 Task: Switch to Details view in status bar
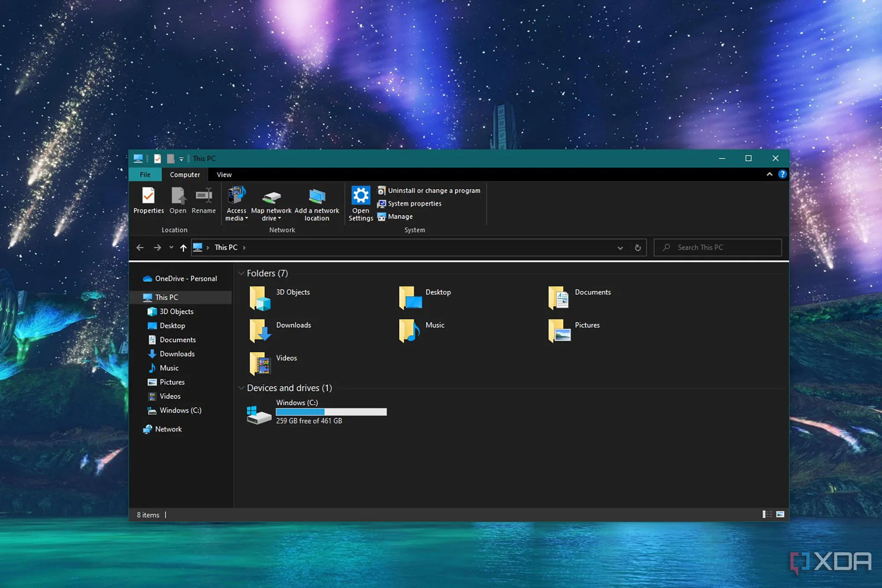tap(767, 514)
